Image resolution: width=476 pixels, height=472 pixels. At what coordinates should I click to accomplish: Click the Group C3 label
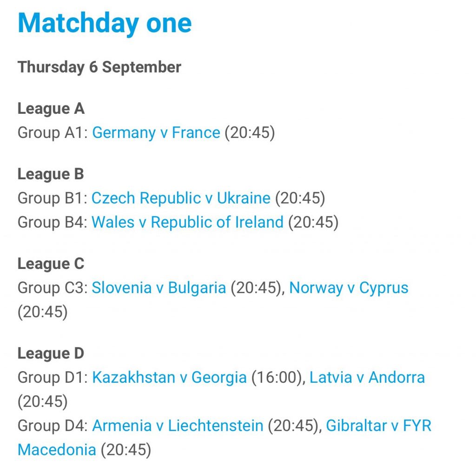click(x=53, y=288)
